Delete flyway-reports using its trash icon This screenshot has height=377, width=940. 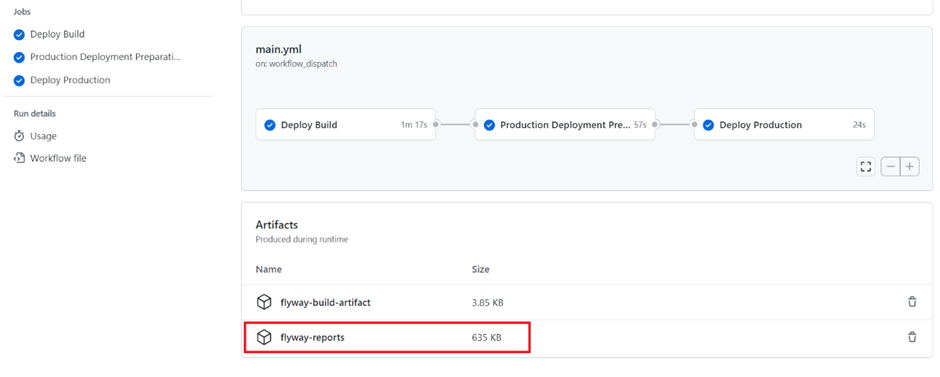(912, 337)
